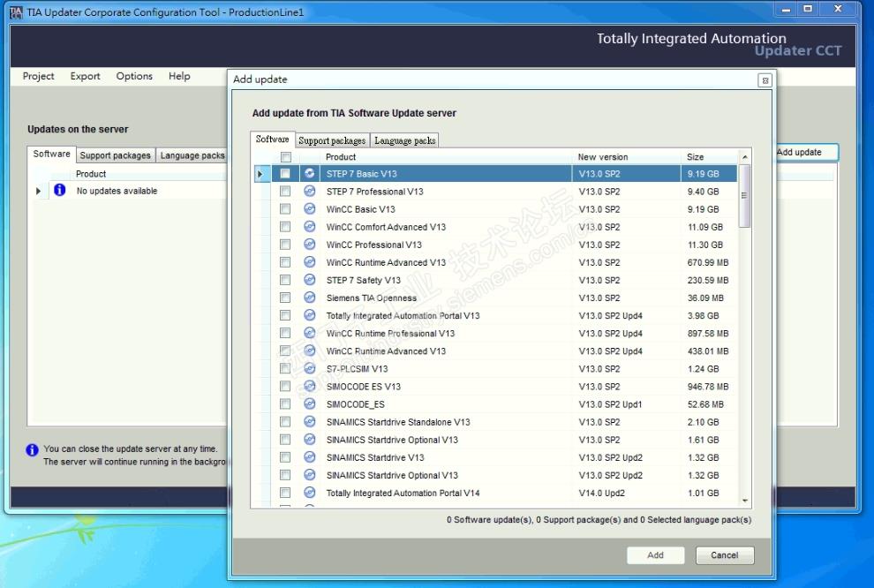Click update icon for SIMOCODE_ES row
Viewport: 874px width, 588px height.
(x=309, y=404)
